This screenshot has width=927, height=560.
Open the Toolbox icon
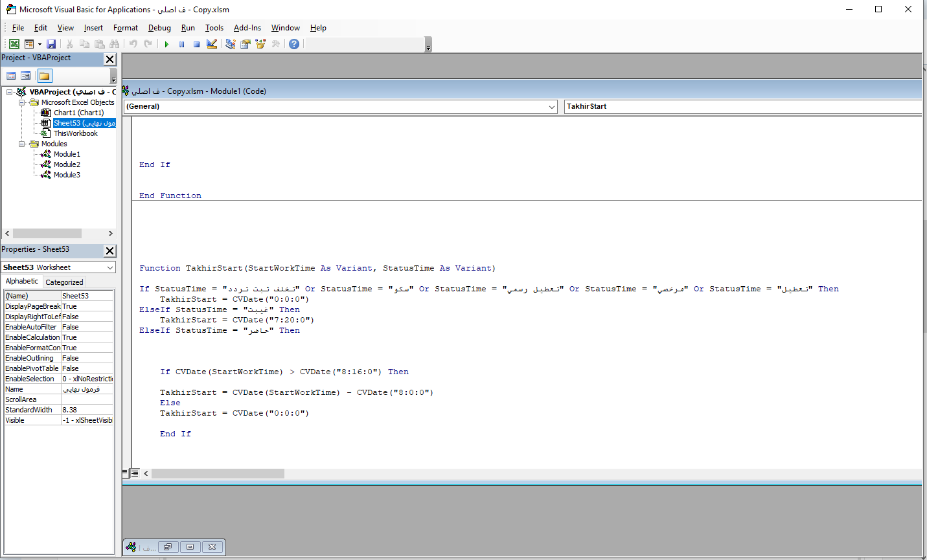point(276,44)
